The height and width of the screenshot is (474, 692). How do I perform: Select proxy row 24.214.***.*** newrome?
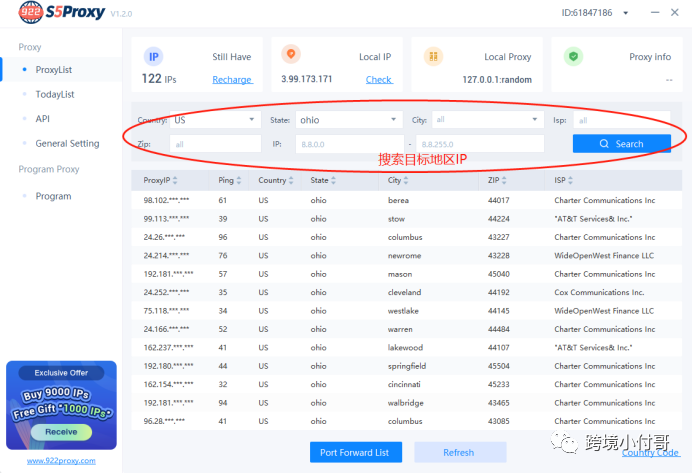click(x=406, y=256)
